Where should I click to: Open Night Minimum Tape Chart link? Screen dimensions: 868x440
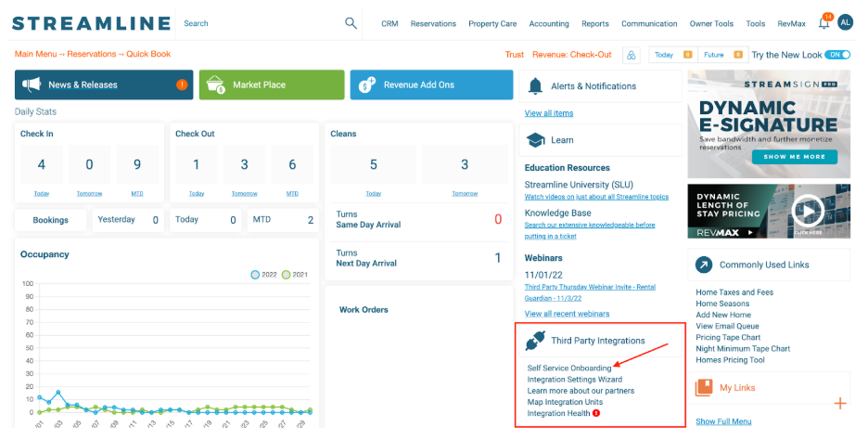pyautogui.click(x=743, y=348)
